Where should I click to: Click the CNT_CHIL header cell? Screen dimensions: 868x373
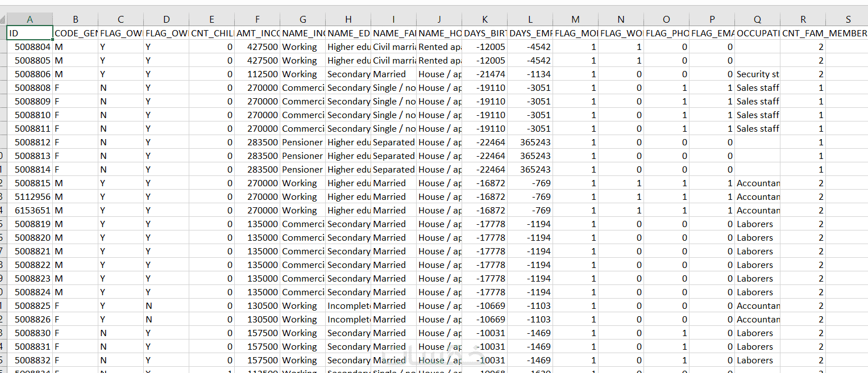(212, 33)
